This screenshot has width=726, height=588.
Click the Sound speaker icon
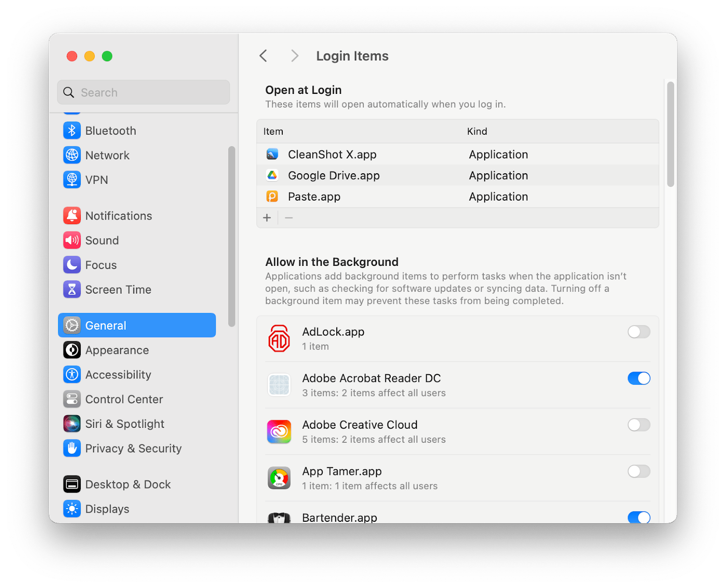click(72, 240)
